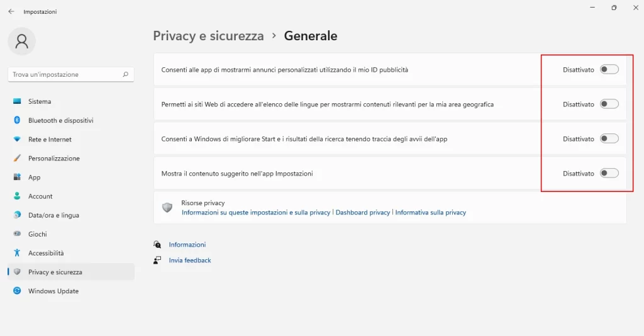Viewport: 644px width, 336px height.
Task: Go to Giochi settings
Action: click(x=71, y=233)
